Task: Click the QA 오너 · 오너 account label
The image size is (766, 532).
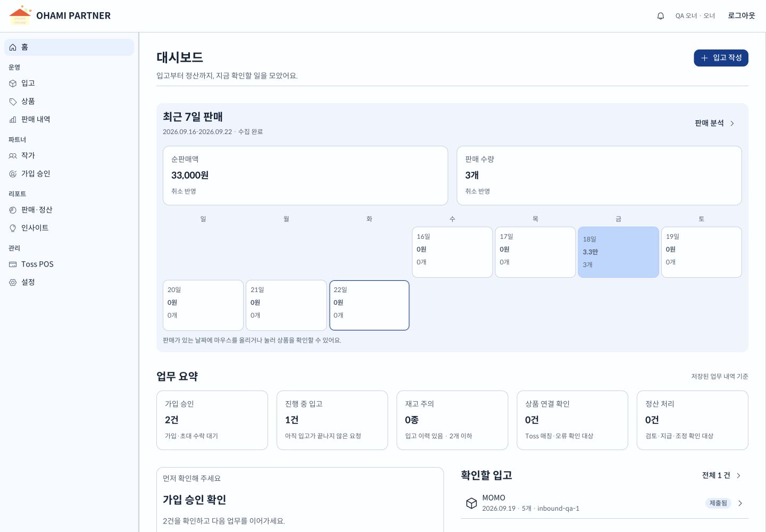Action: tap(695, 16)
